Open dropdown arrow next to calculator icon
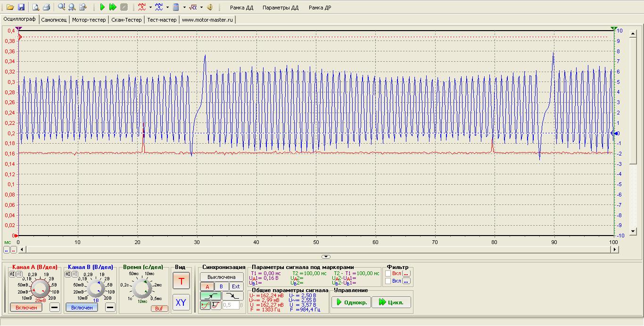This screenshot has height=326, width=644. coord(184,8)
